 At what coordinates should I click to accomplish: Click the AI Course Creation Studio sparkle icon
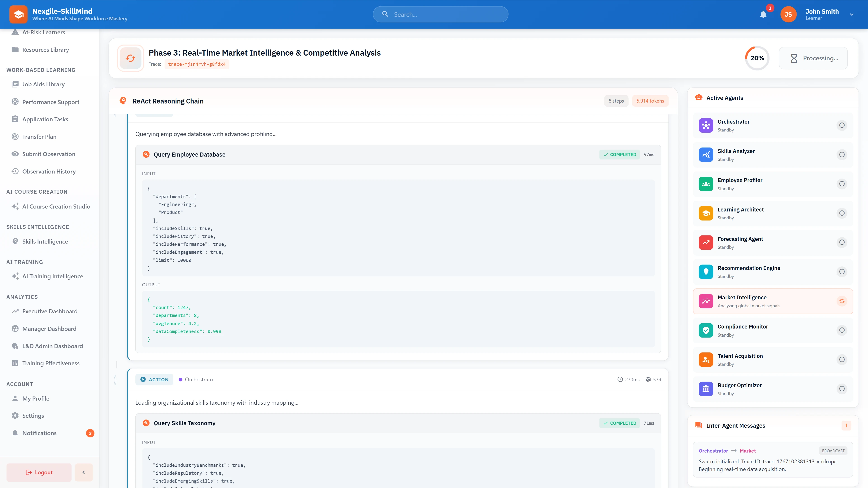pos(15,206)
